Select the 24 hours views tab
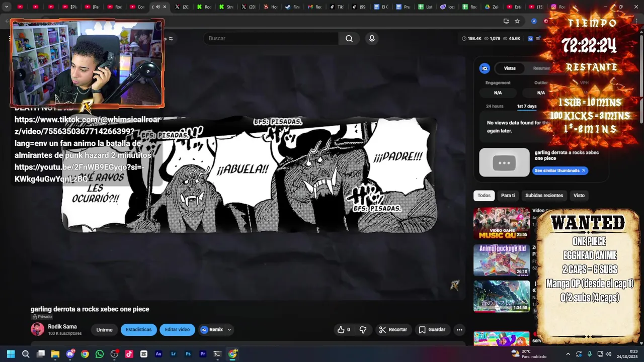This screenshot has width=644, height=362. 495,106
